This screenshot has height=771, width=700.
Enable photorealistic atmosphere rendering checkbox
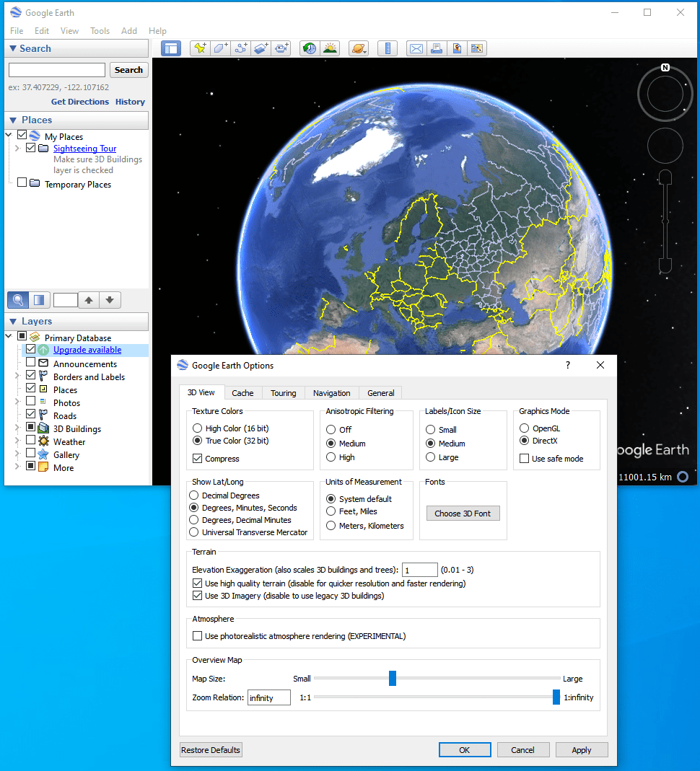click(x=197, y=636)
